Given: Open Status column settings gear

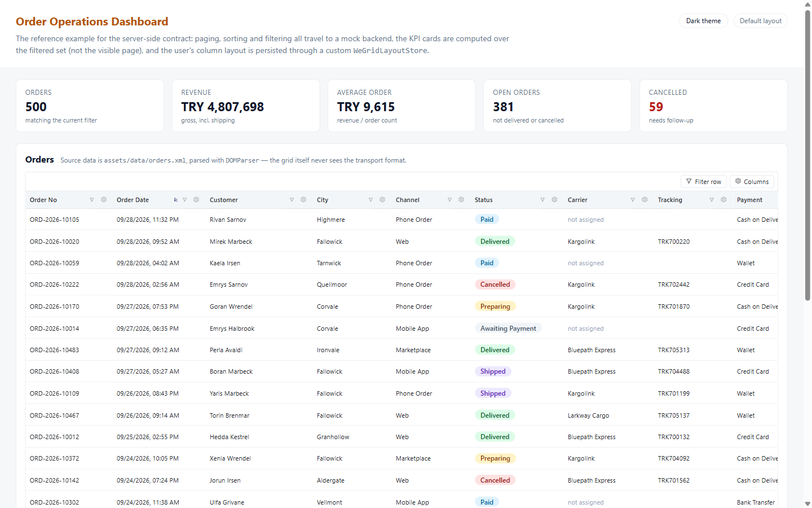Looking at the screenshot, I should [554, 200].
